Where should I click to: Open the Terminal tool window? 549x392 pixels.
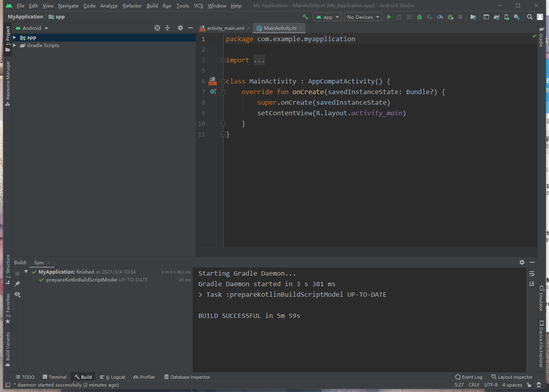pos(55,377)
